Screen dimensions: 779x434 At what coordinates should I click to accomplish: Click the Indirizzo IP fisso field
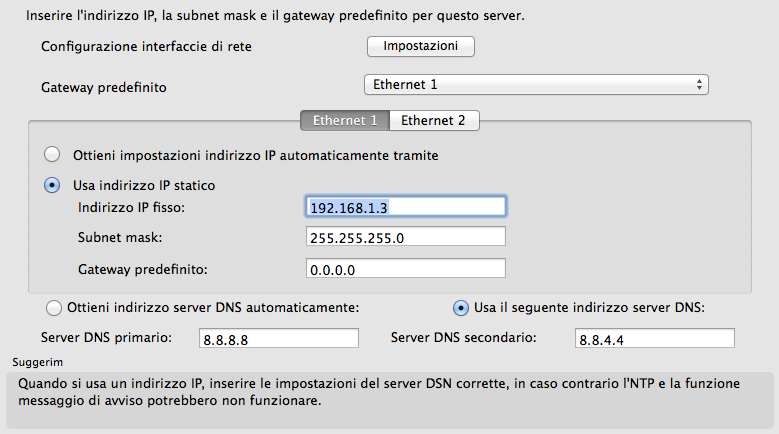tap(405, 207)
